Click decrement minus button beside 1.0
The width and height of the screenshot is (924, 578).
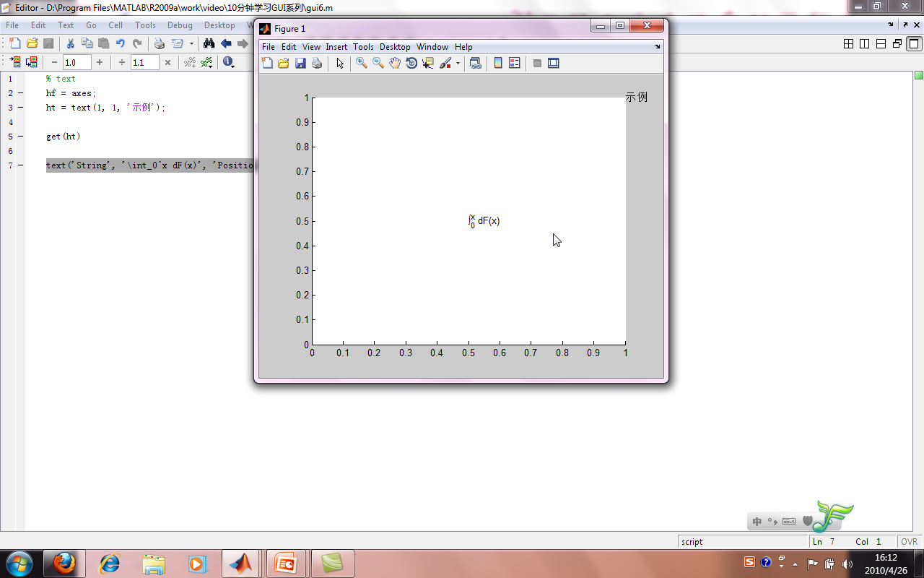[x=54, y=63]
